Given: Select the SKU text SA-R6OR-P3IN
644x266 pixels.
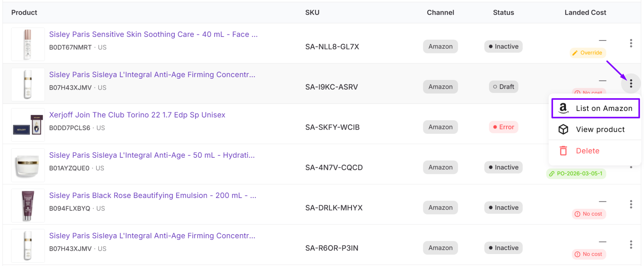Looking at the screenshot, I should [332, 248].
